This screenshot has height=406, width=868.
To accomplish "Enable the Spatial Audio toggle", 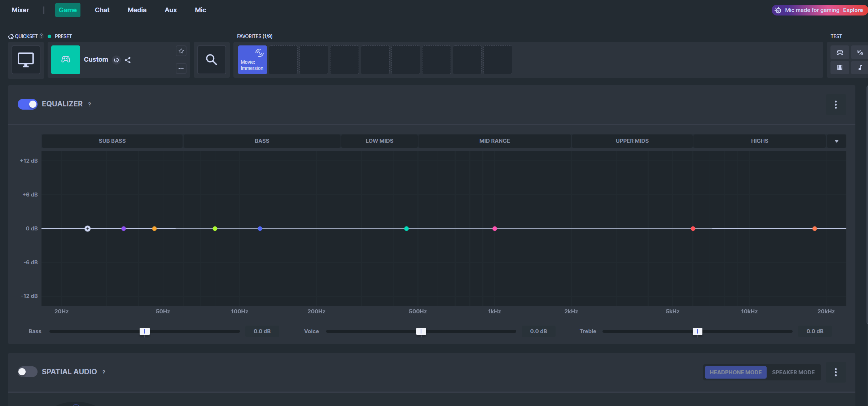I will pyautogui.click(x=27, y=372).
